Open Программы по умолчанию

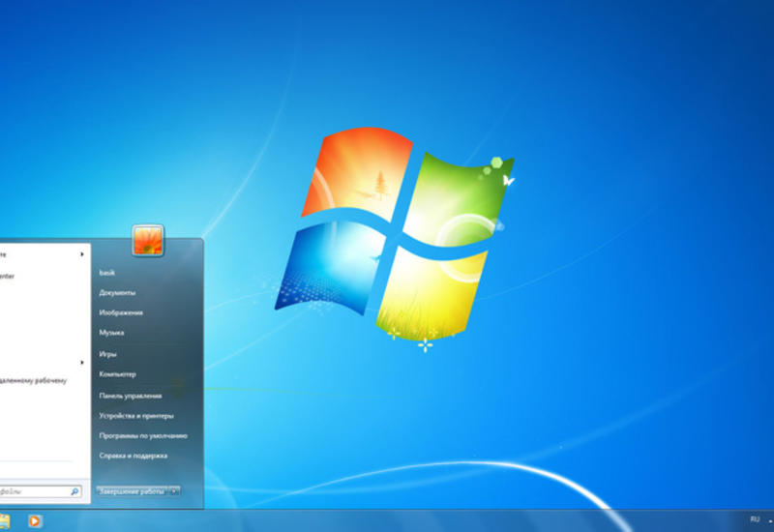click(143, 436)
